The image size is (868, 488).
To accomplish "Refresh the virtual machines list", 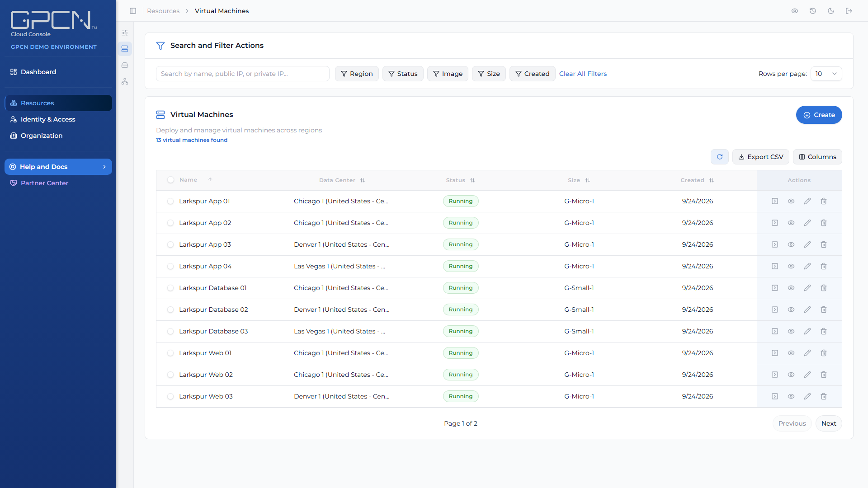I will click(x=720, y=157).
